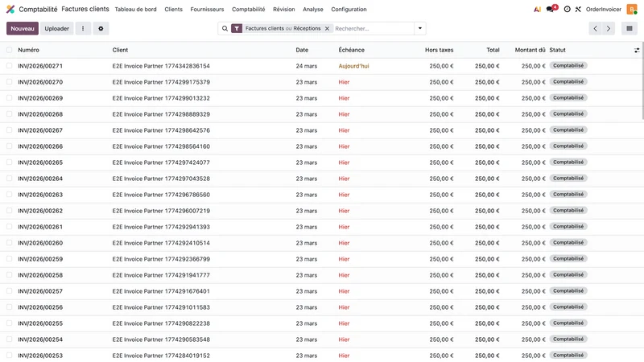Screen dimensions: 644x362
Task: Sort by Numéro column header
Action: [x=29, y=50]
